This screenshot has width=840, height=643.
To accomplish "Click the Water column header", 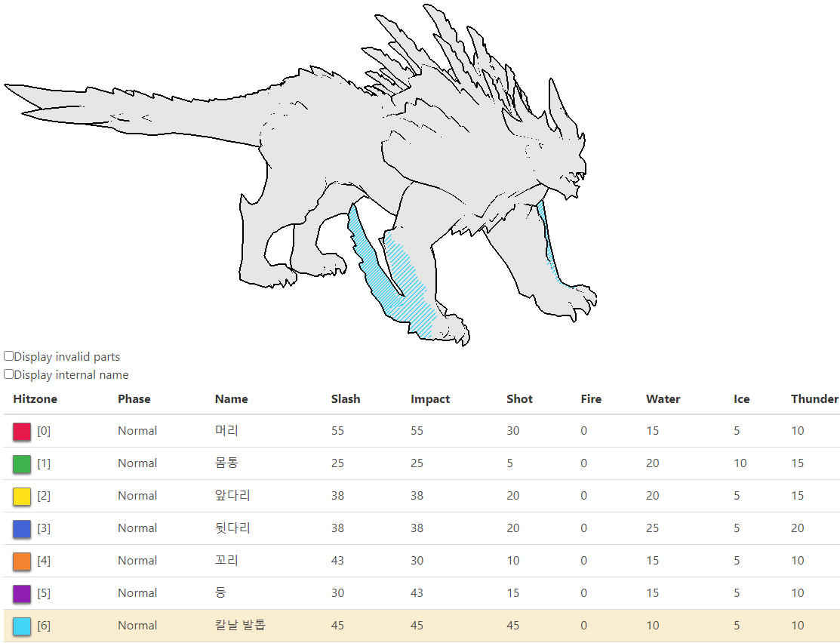I will click(663, 398).
